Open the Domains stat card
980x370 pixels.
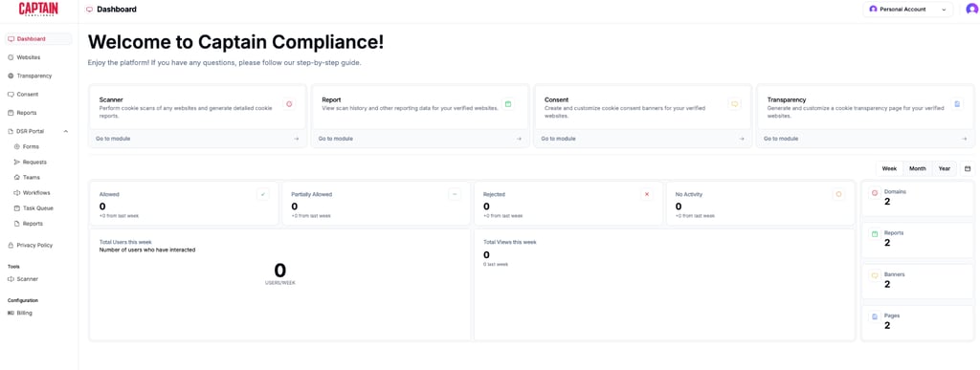tap(918, 199)
